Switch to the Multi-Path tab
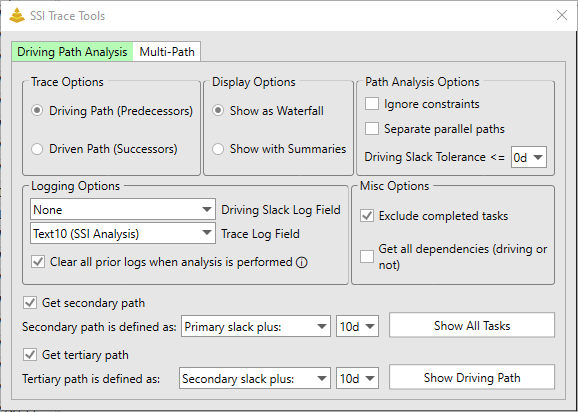The image size is (578, 412). (167, 52)
